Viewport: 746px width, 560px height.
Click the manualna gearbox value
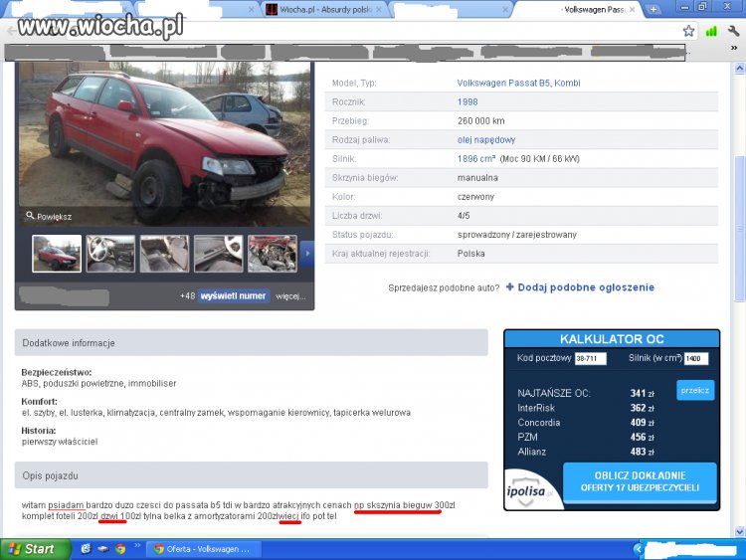[477, 178]
